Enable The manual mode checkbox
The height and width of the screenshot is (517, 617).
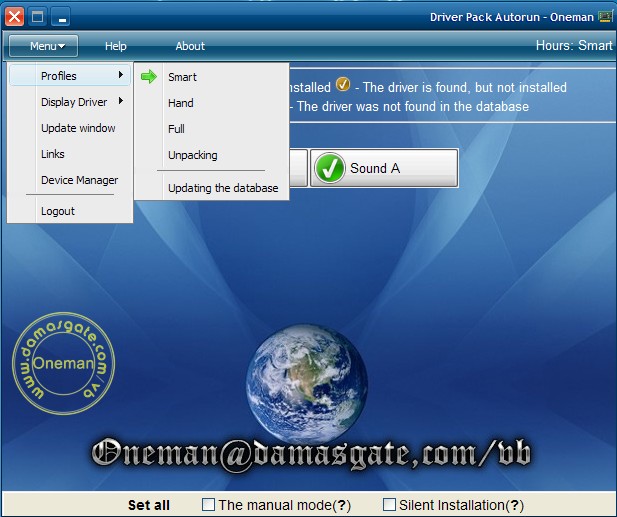point(208,504)
